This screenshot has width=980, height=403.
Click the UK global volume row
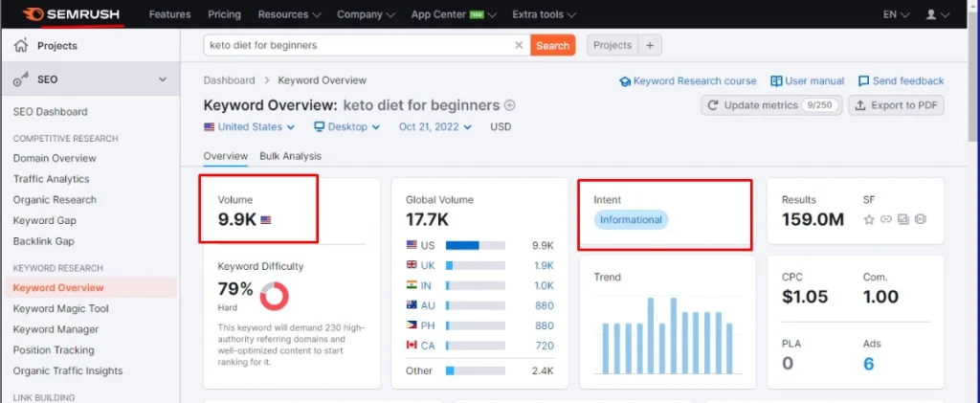(480, 265)
